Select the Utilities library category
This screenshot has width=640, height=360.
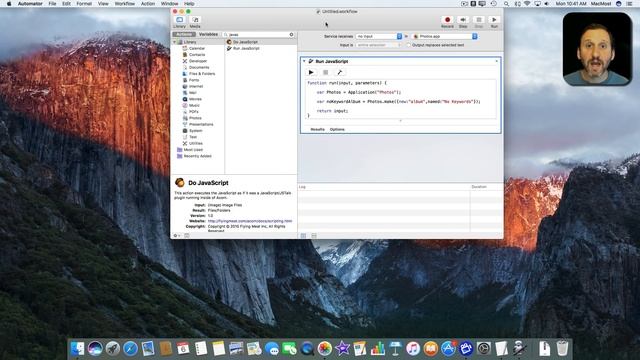click(196, 143)
